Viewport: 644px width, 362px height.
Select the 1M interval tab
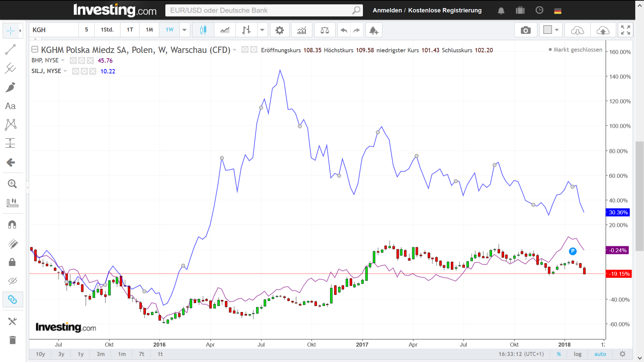point(149,30)
